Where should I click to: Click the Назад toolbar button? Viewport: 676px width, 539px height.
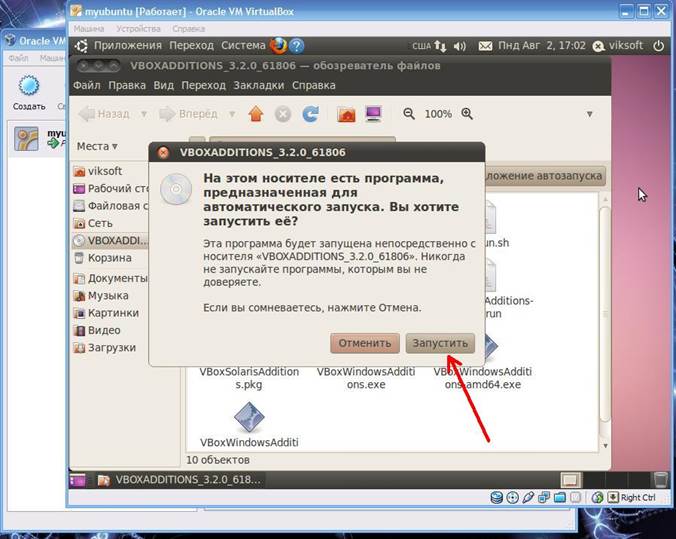(x=105, y=114)
